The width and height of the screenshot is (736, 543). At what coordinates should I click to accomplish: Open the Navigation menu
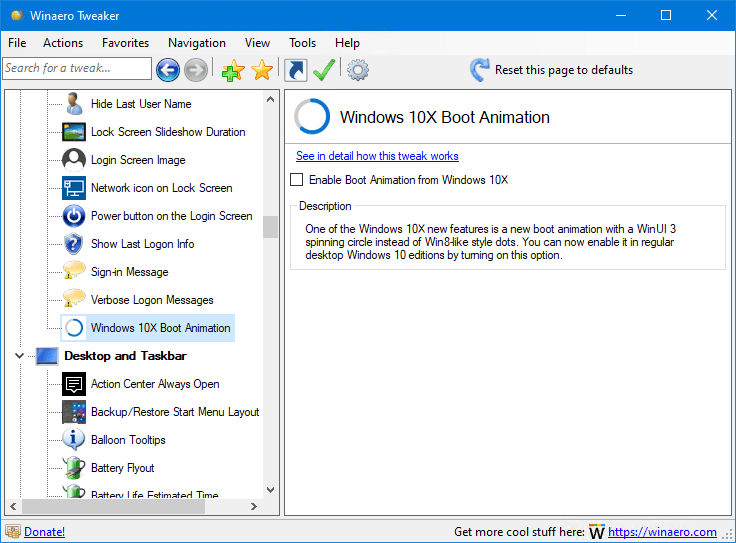[197, 43]
